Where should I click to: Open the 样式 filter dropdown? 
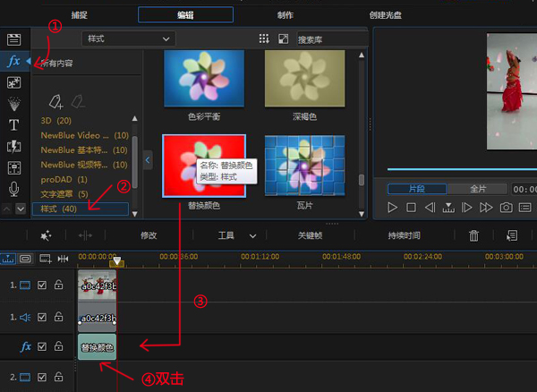coord(128,38)
